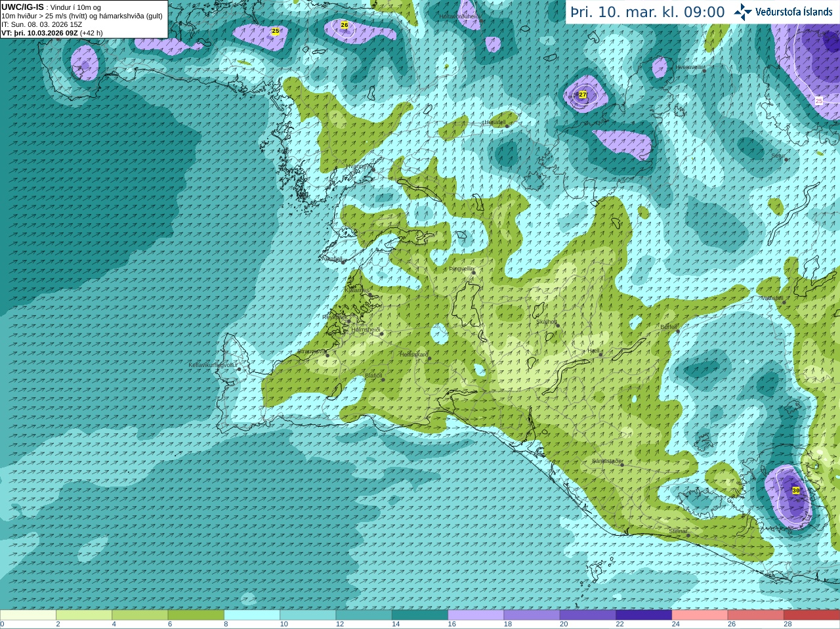Image resolution: width=840 pixels, height=629 pixels.
Task: Select the Setur station label
Action: [778, 156]
